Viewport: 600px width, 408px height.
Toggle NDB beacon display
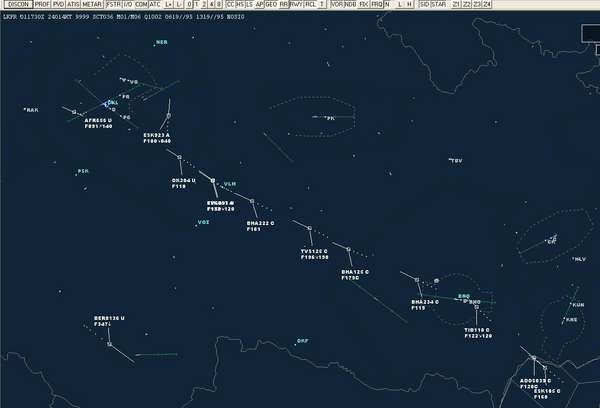tap(350, 5)
